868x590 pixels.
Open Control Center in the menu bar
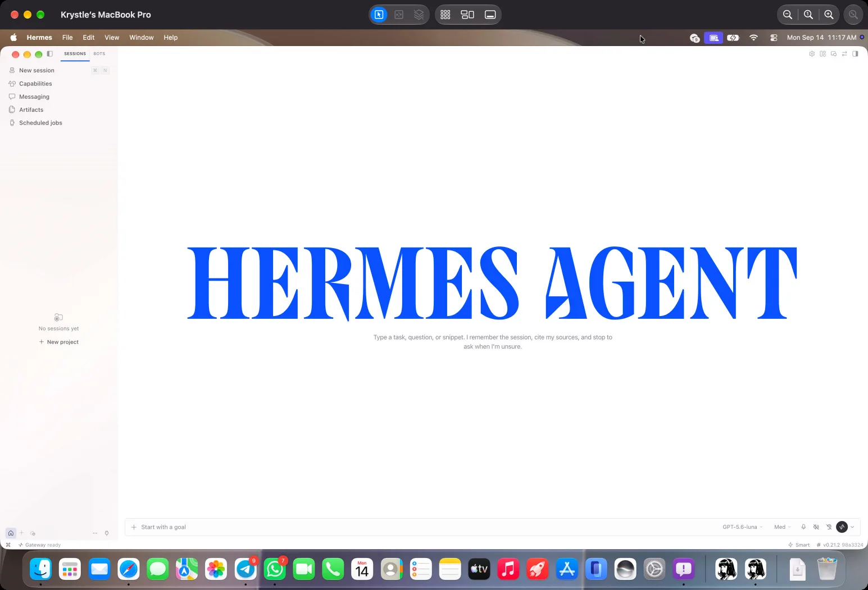click(x=774, y=38)
